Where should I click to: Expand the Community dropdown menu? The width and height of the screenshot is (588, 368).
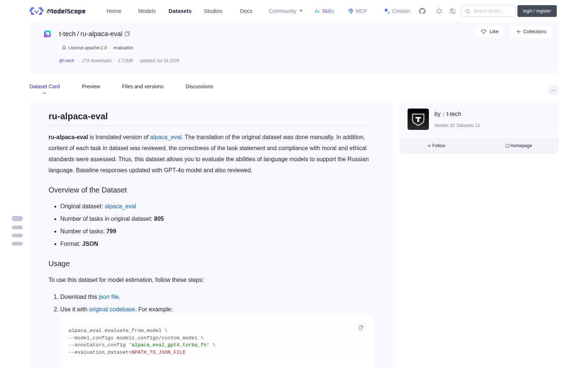(x=286, y=11)
